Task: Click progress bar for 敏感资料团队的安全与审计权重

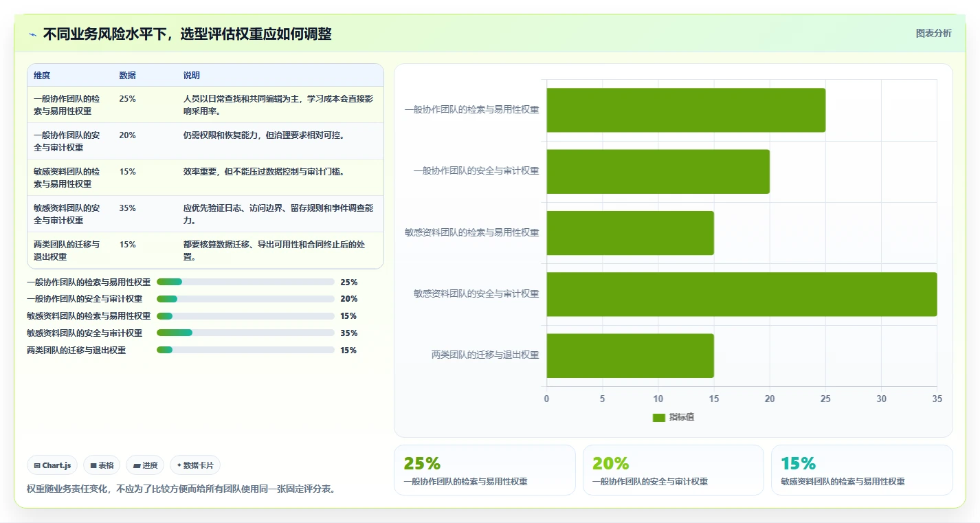Action: point(245,333)
